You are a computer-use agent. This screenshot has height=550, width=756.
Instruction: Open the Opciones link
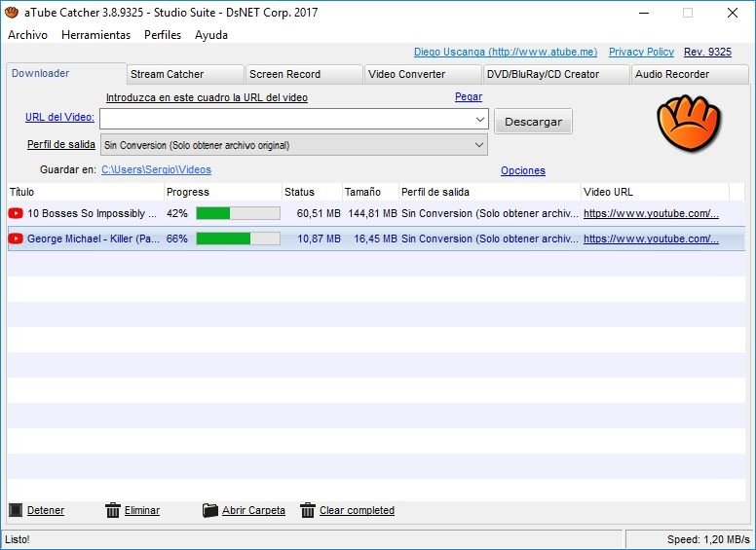pyautogui.click(x=522, y=170)
